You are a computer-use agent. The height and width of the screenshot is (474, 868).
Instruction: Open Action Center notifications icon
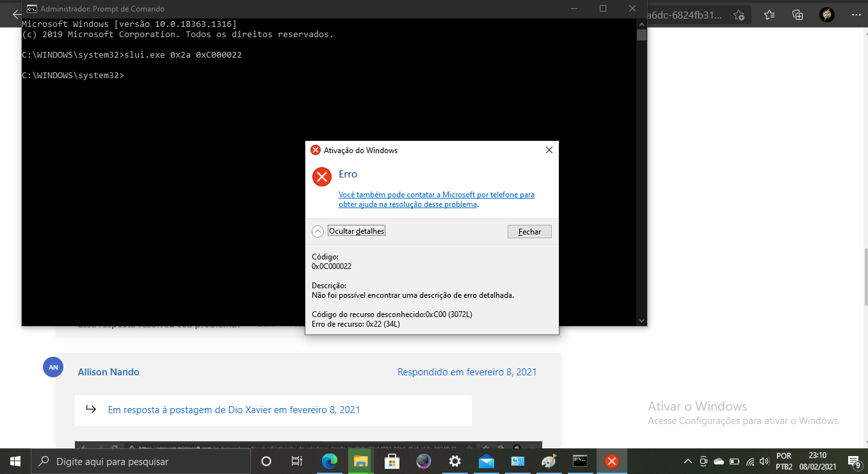pos(854,461)
